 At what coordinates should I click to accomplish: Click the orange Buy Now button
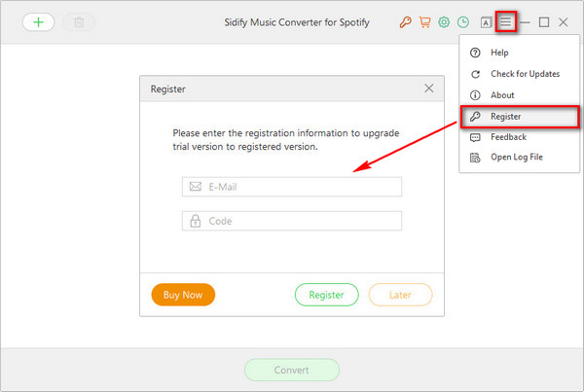(183, 295)
